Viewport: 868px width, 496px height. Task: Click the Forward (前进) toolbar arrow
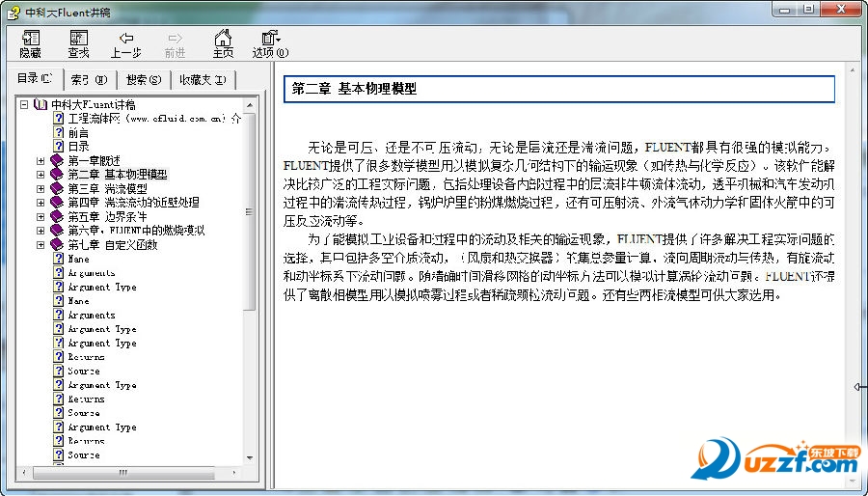[175, 44]
